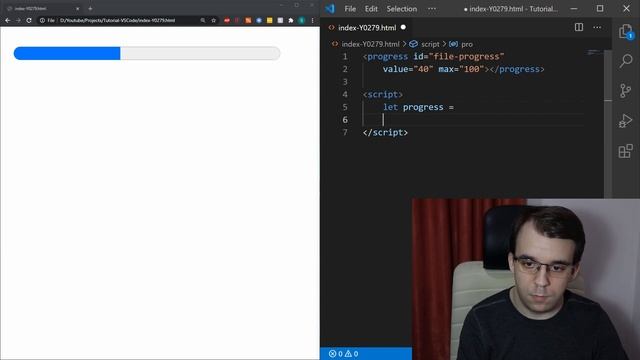Click the script breadcrumb item
The image size is (640, 360).
pyautogui.click(x=430, y=44)
